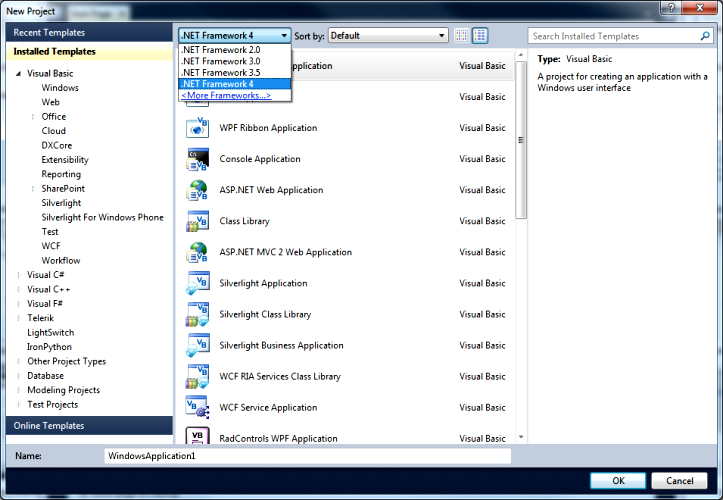Screen dimensions: 723x500
Task: Click the WCF Service Application template icon
Action: pyautogui.click(x=197, y=407)
